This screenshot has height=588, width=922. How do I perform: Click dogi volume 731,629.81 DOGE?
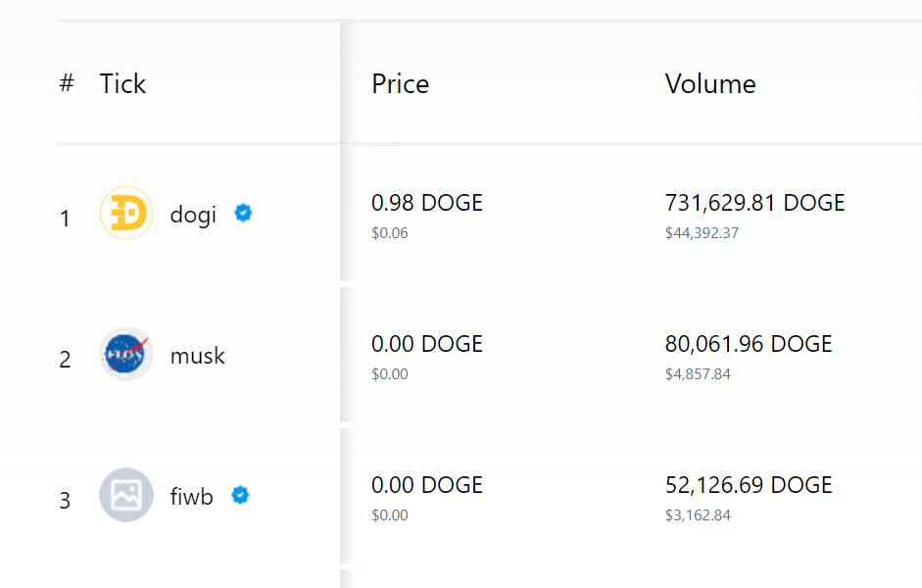[x=754, y=203]
